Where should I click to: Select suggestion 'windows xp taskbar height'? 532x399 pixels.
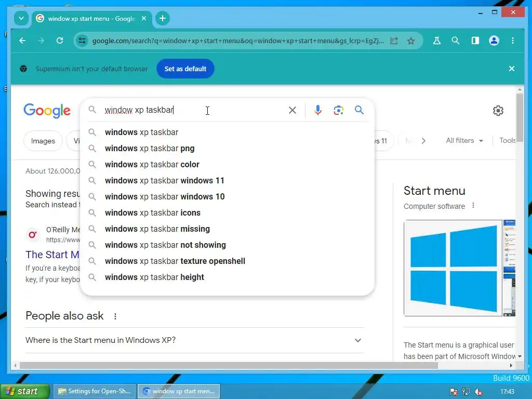tap(228, 277)
